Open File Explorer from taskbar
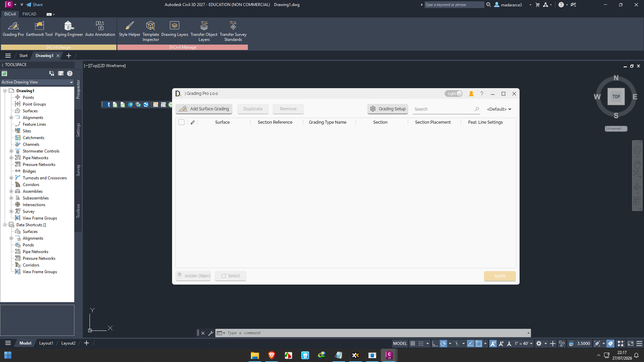This screenshot has width=644, height=362. [255, 355]
